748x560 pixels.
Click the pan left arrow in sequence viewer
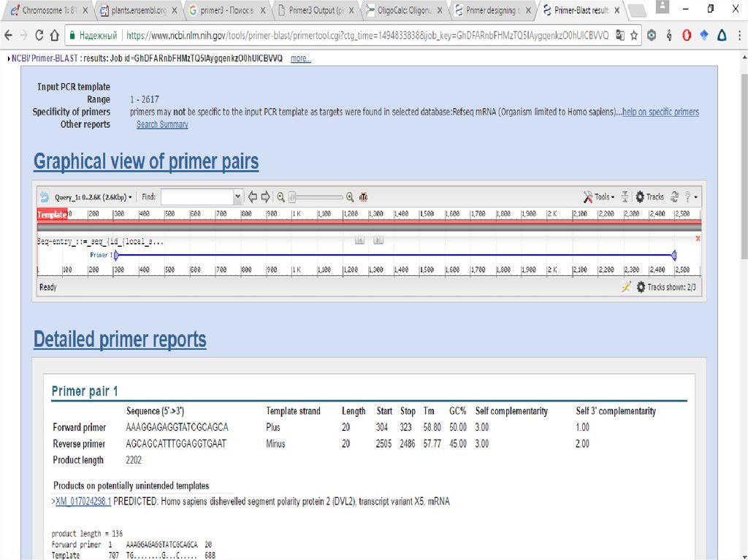[x=253, y=197]
